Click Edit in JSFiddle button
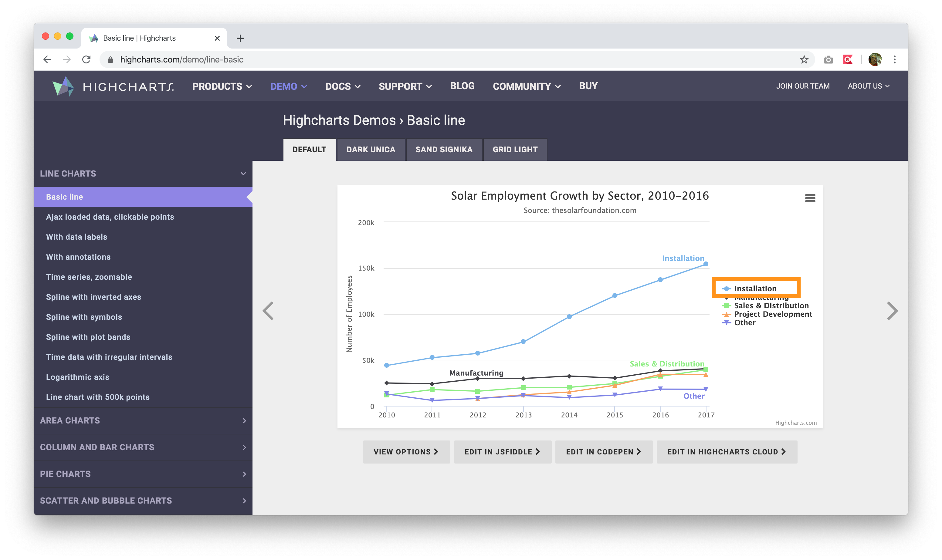942x560 pixels. [x=502, y=452]
